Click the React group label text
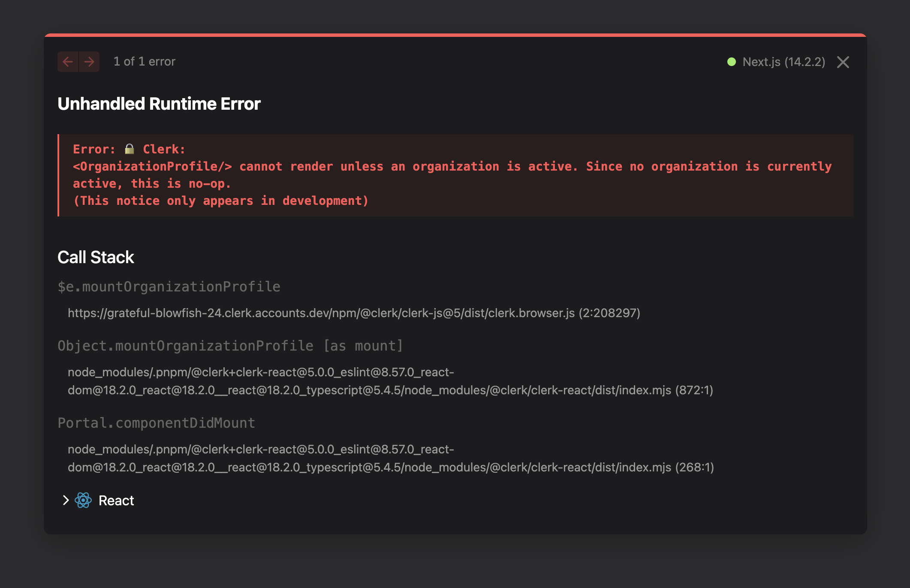910x588 pixels. (x=116, y=501)
